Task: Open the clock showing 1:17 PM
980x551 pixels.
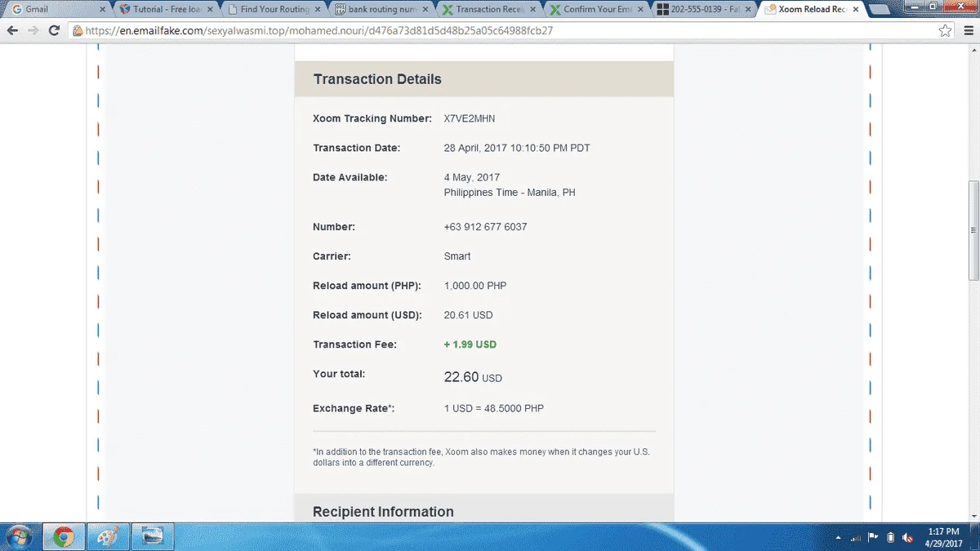Action: tap(943, 536)
